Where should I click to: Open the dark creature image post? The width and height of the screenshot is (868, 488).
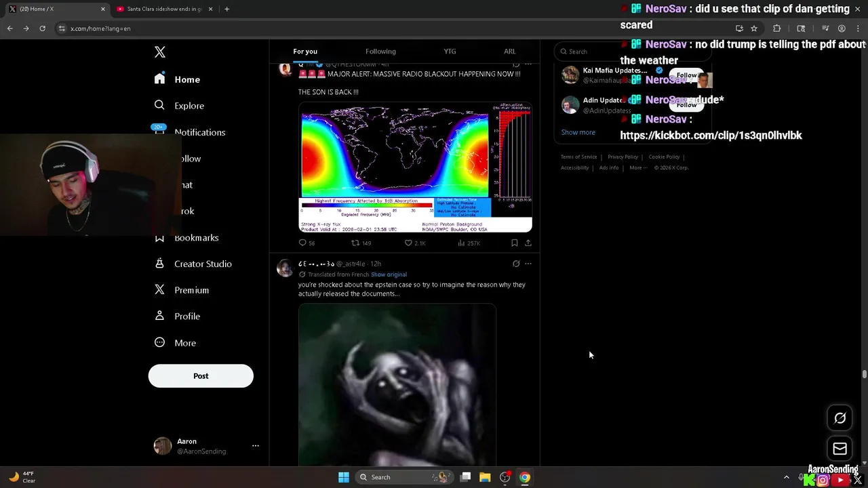pos(397,384)
